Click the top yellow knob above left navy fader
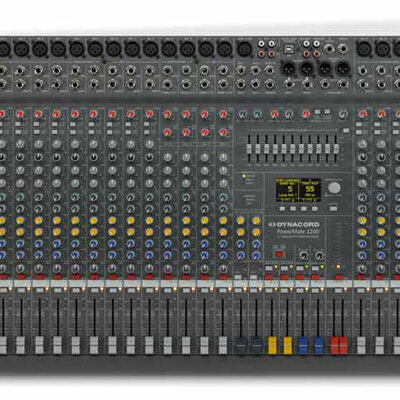This screenshot has height=400, width=400. (x=240, y=220)
